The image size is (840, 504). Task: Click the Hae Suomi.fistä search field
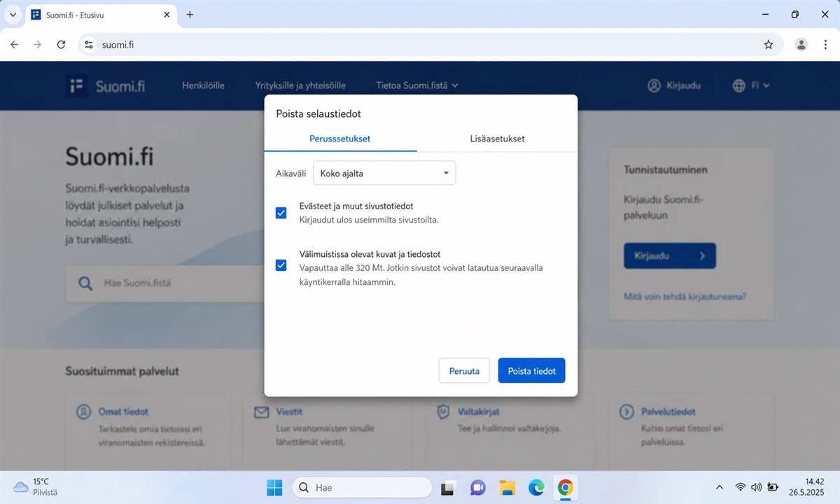[165, 283]
